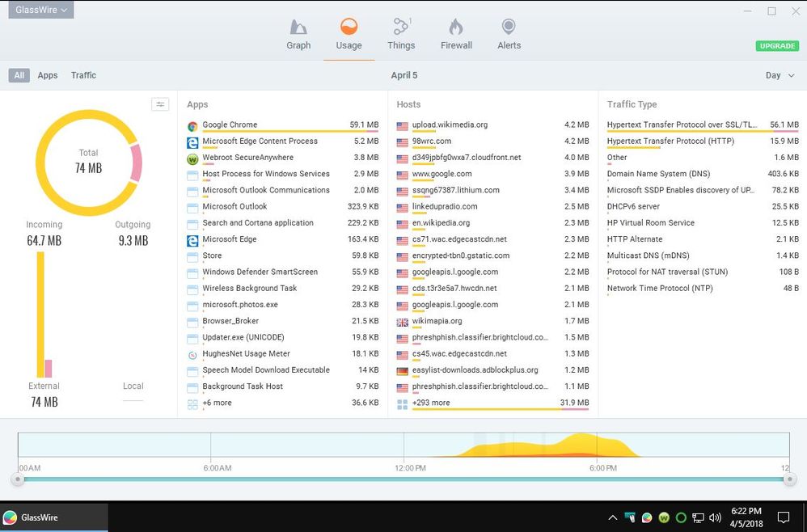This screenshot has width=807, height=532.
Task: Select the All filter toggle
Action: [19, 75]
